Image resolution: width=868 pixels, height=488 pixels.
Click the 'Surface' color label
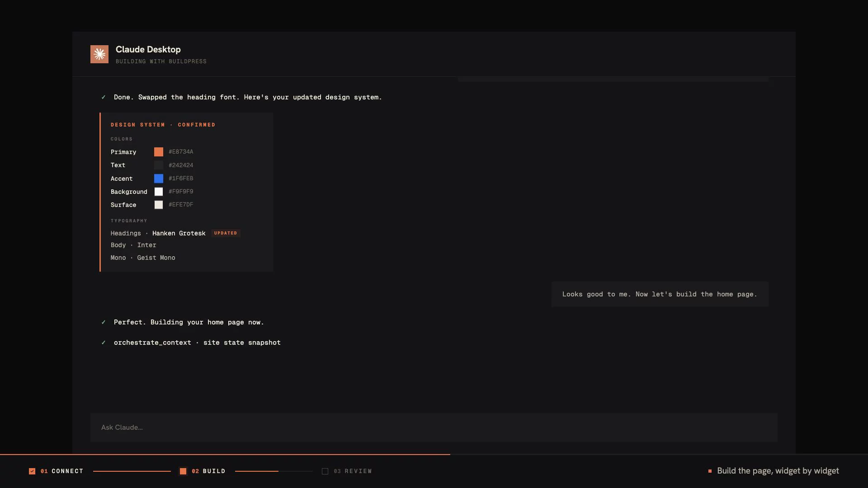pyautogui.click(x=123, y=205)
